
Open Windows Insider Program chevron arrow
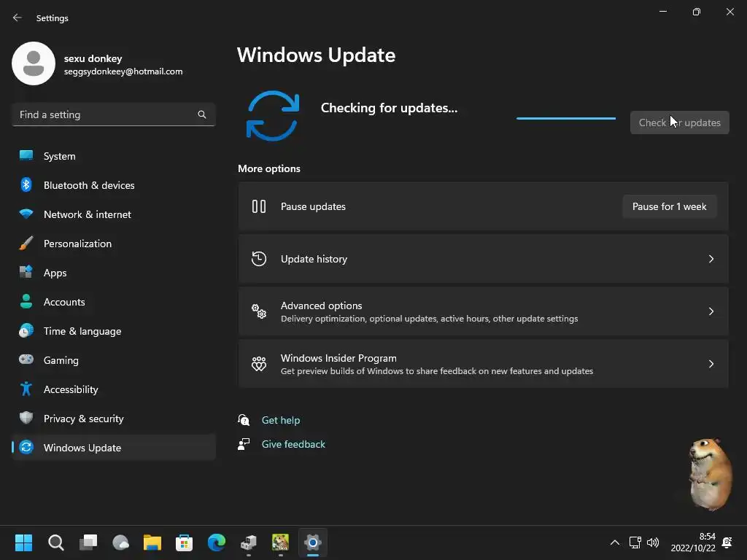point(711,364)
